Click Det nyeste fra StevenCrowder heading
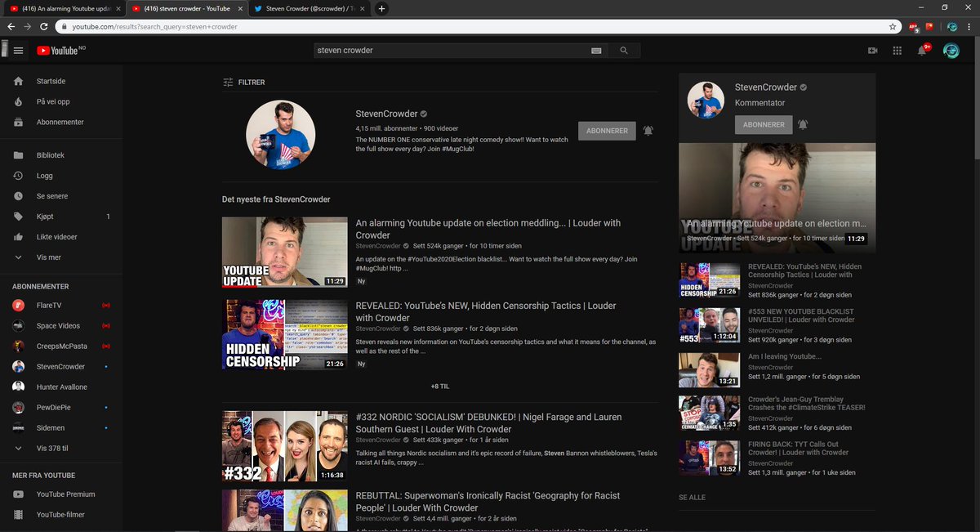Viewport: 980px width, 532px height. pyautogui.click(x=276, y=199)
